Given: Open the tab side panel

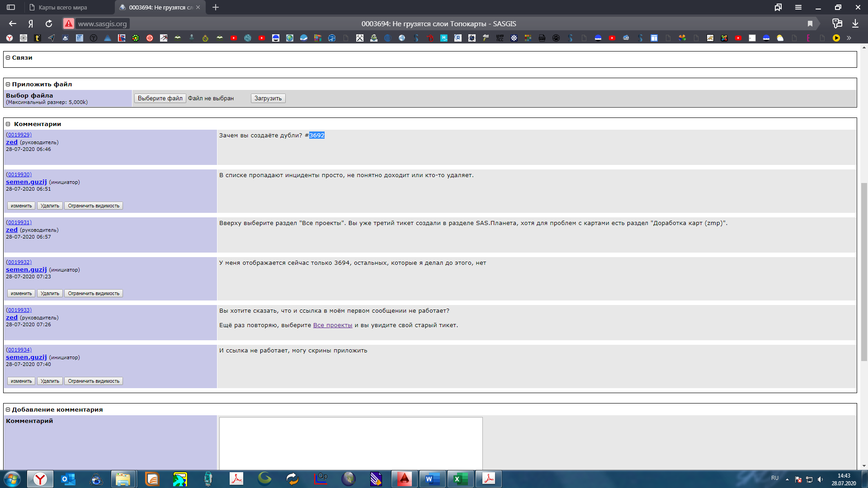Looking at the screenshot, I should pos(11,7).
